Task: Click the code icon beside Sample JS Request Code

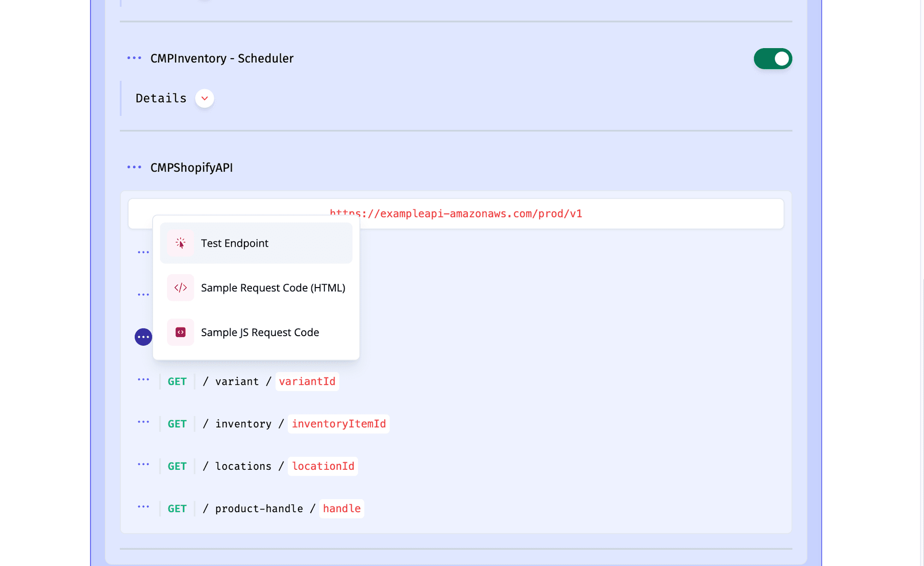Action: pyautogui.click(x=180, y=332)
